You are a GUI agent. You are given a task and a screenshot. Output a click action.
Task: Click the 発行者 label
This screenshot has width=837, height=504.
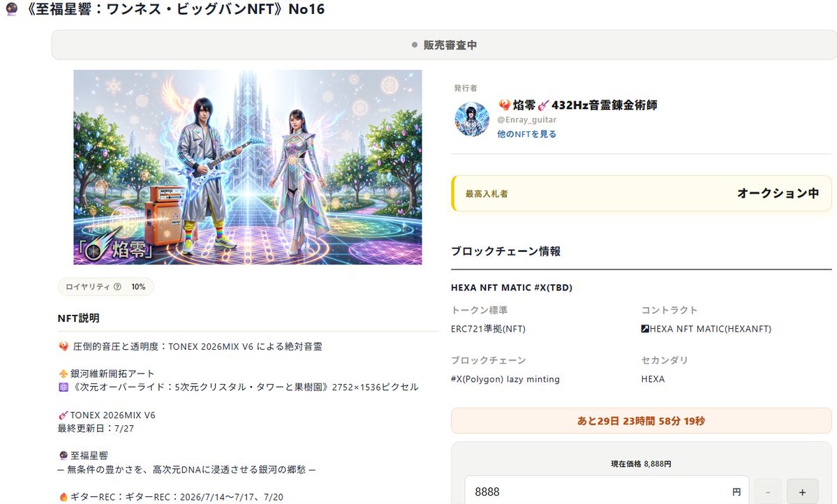[466, 88]
